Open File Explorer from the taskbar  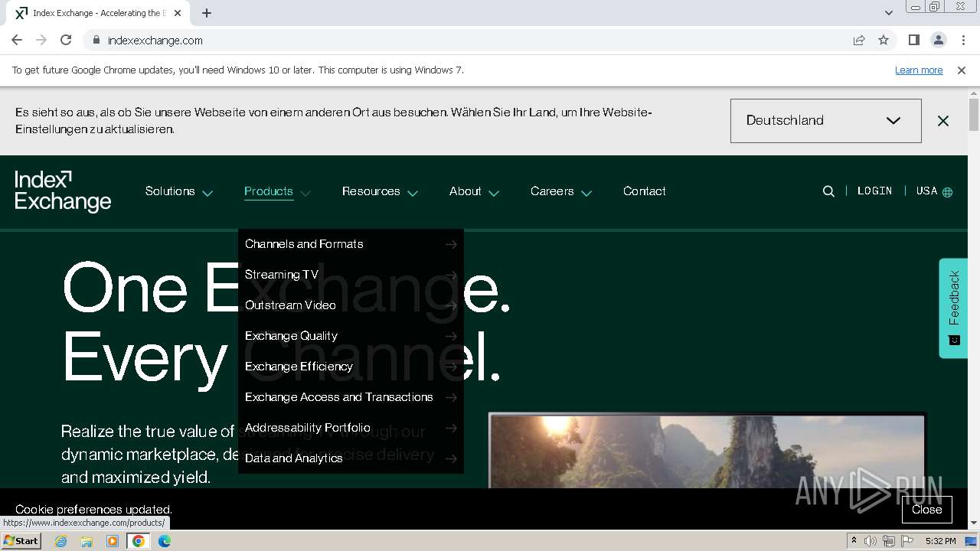click(87, 541)
